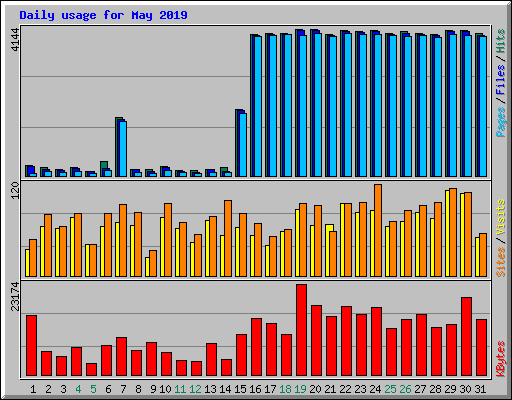Select the cyan Pages bar for day 15
512x400 pixels.
coord(243,145)
